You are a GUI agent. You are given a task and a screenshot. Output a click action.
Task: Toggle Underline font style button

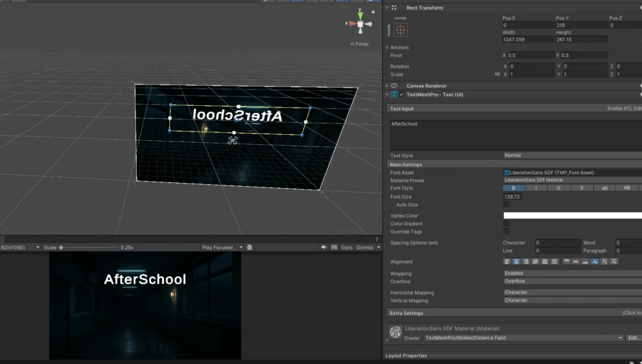[559, 188]
